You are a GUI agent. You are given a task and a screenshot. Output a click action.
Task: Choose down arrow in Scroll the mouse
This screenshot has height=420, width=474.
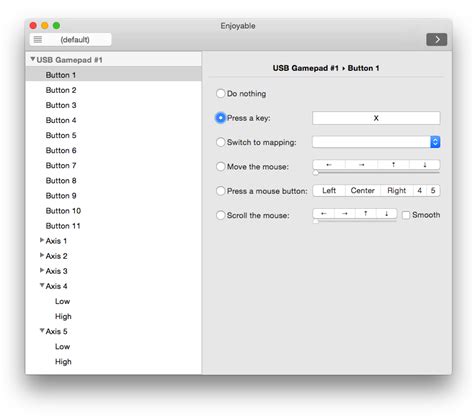(386, 213)
